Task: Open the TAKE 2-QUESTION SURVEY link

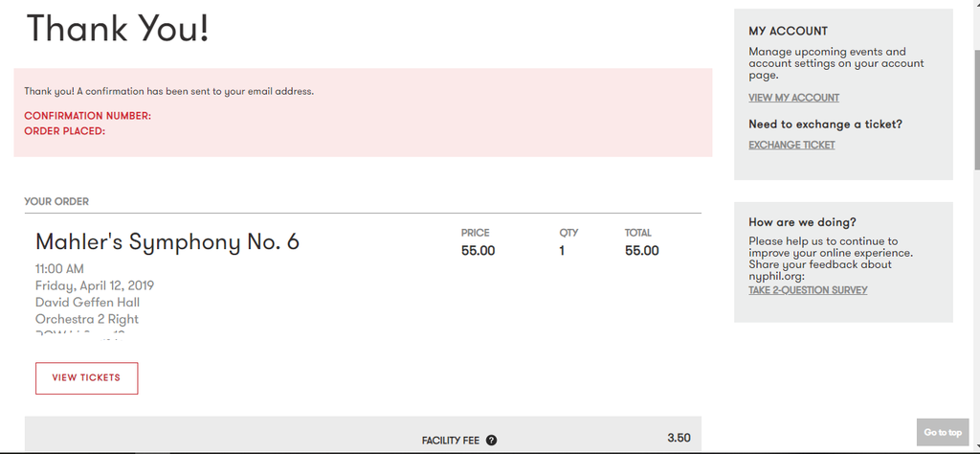Action: 808,290
